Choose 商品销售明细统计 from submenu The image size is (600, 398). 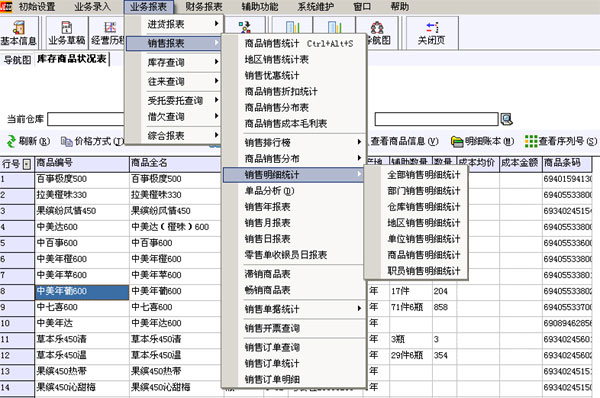point(416,255)
